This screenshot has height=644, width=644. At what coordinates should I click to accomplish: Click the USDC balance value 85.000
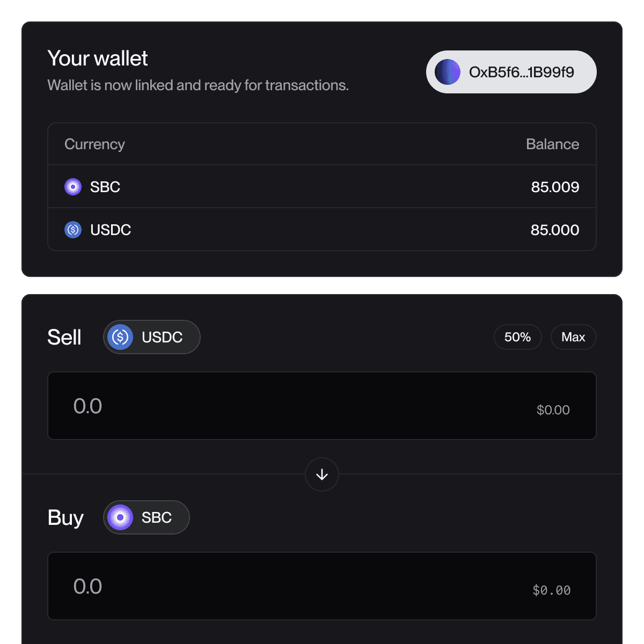coord(555,230)
